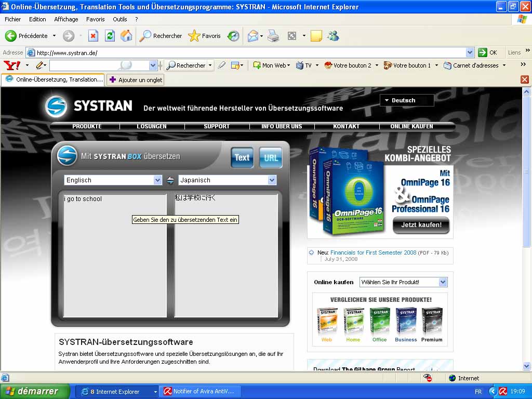Expand the Carnet d'adresses dropdown

click(x=504, y=65)
